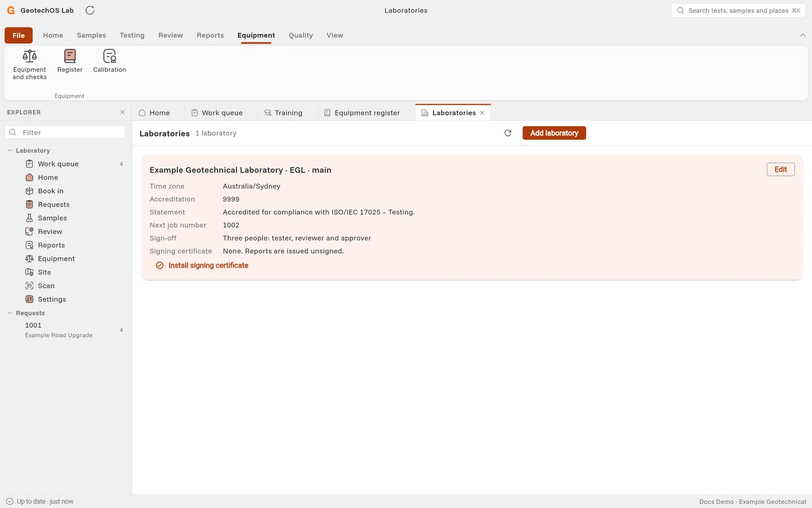Screen dimensions: 812x508
Task: Refresh the Laboratories list
Action: click(x=508, y=133)
